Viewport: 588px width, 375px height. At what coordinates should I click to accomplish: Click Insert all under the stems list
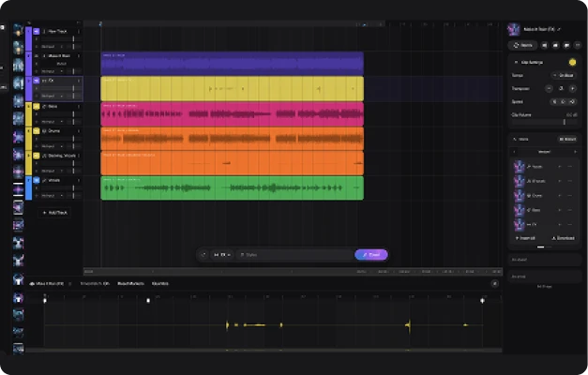525,238
